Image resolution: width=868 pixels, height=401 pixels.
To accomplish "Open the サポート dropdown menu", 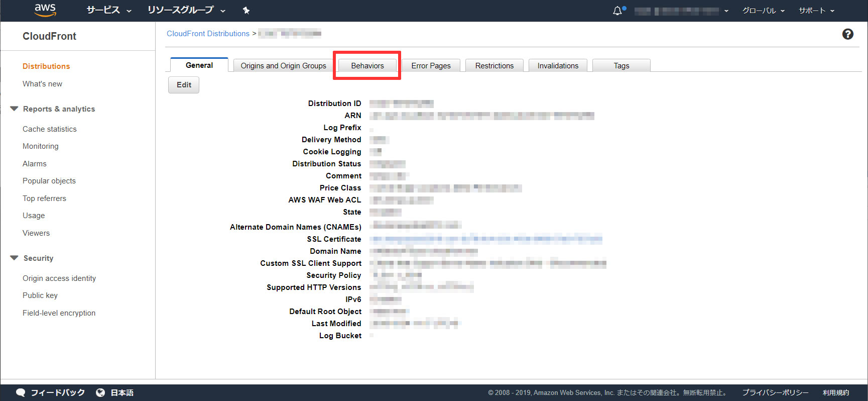I will point(817,11).
